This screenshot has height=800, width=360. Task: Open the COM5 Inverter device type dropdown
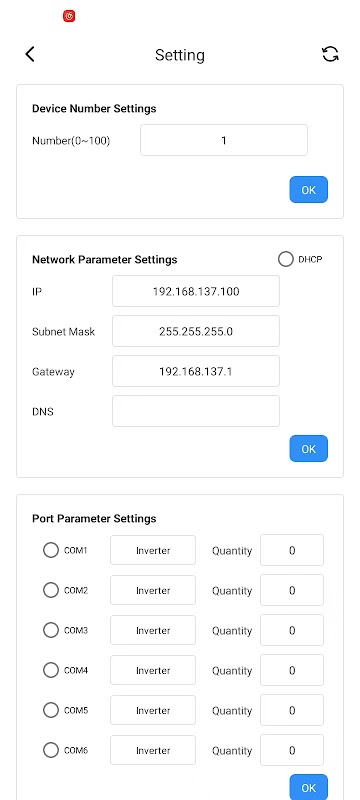click(153, 710)
